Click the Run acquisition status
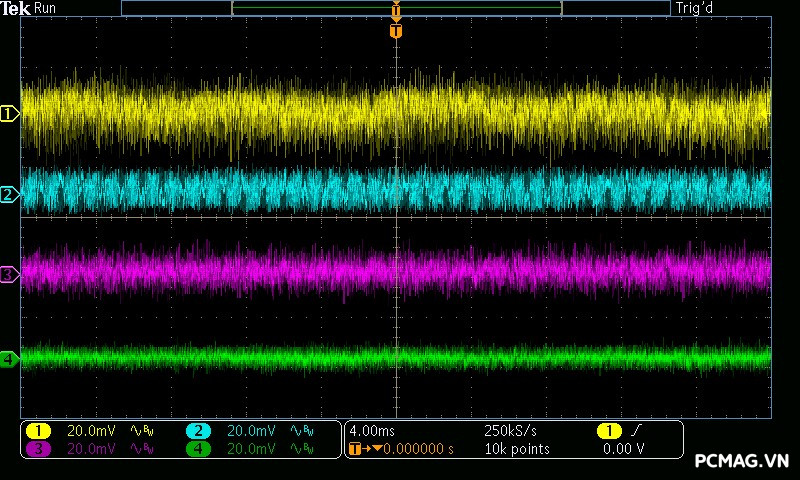 (x=46, y=9)
